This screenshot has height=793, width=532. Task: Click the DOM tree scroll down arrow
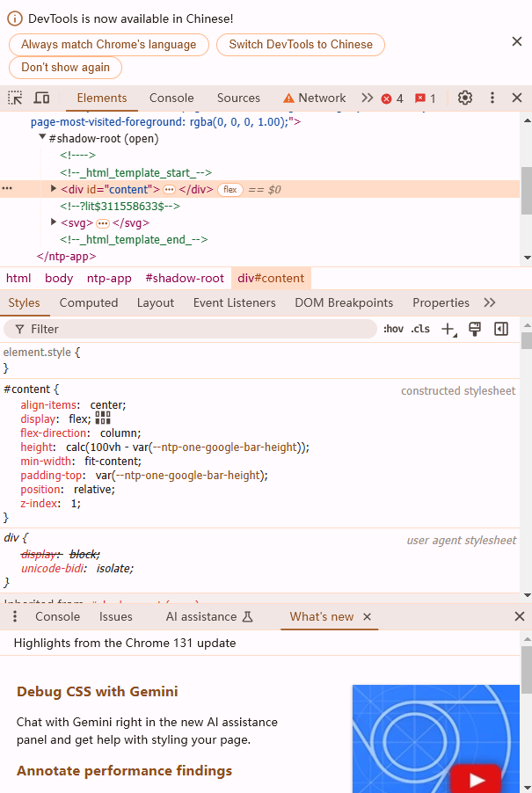tap(527, 258)
